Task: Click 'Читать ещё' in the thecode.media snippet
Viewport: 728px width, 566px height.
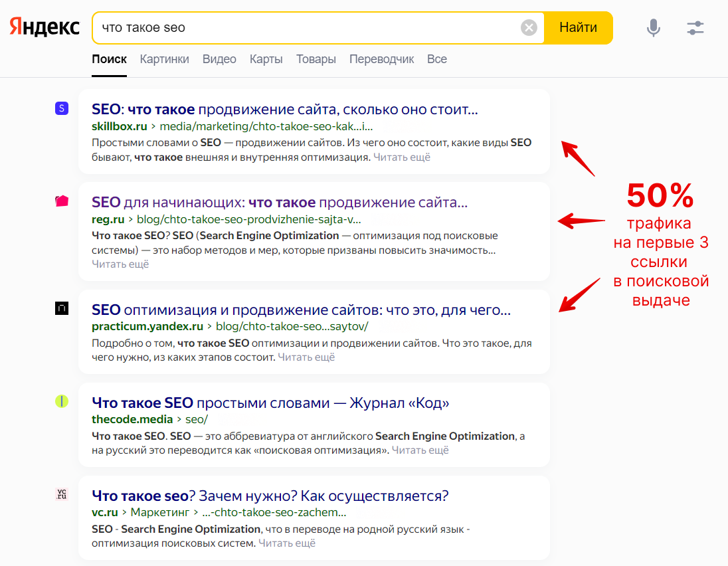Action: coord(420,450)
